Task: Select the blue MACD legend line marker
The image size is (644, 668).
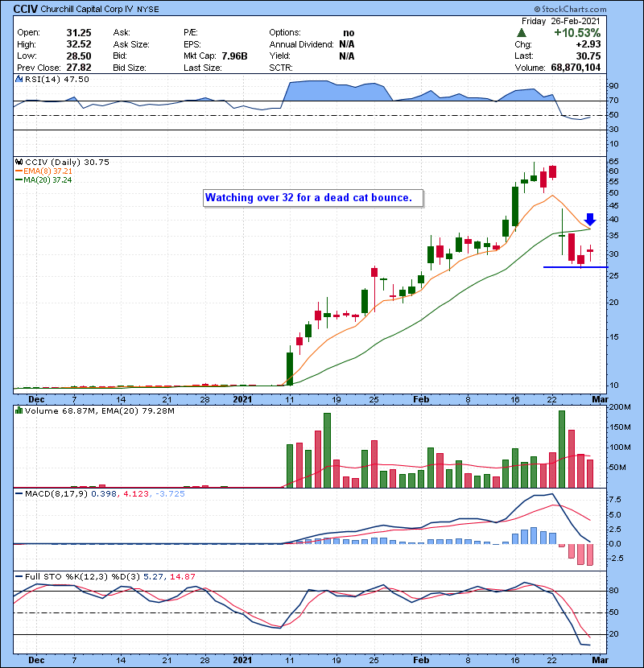Action: [x=19, y=494]
